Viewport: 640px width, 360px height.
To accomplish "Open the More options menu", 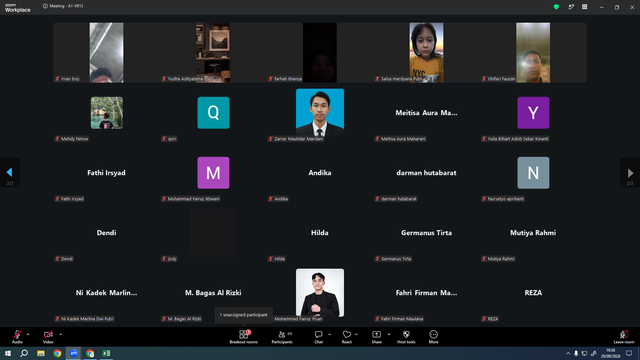I will pos(433,337).
